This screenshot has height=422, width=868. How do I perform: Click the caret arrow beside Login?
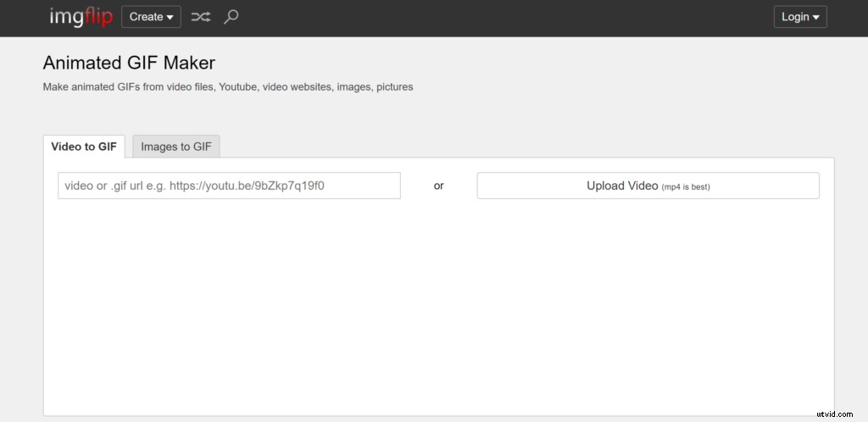point(815,18)
